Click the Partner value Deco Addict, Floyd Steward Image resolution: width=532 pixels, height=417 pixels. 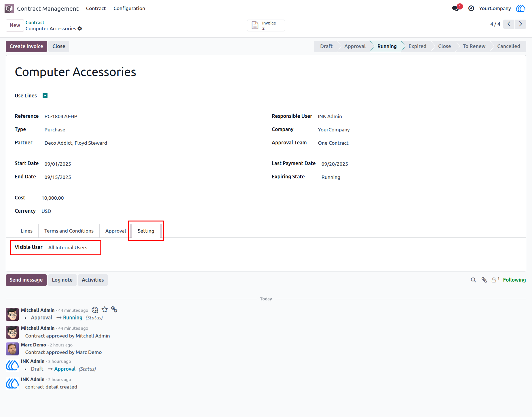[x=76, y=143]
